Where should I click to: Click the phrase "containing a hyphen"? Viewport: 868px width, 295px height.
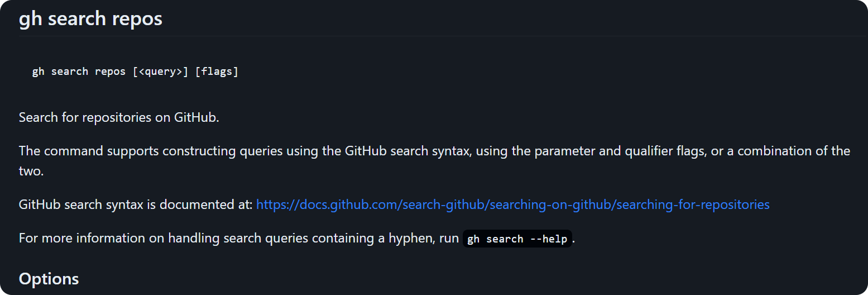[371, 239]
